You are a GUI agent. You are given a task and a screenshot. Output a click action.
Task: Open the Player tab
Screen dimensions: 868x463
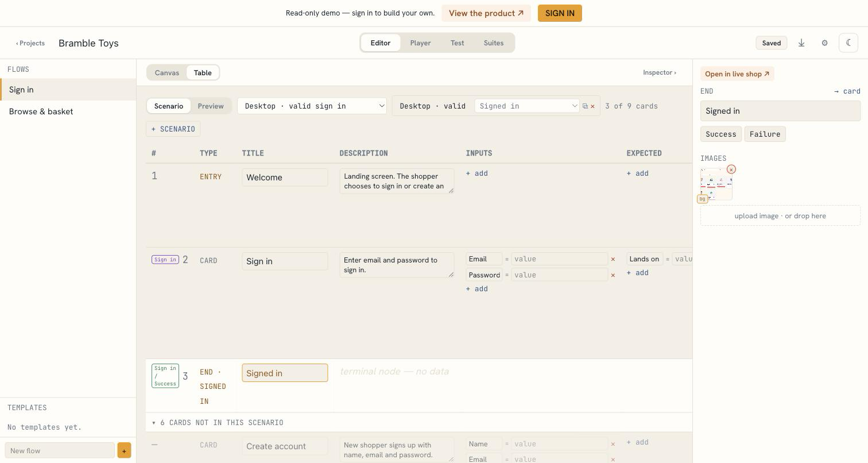(420, 43)
